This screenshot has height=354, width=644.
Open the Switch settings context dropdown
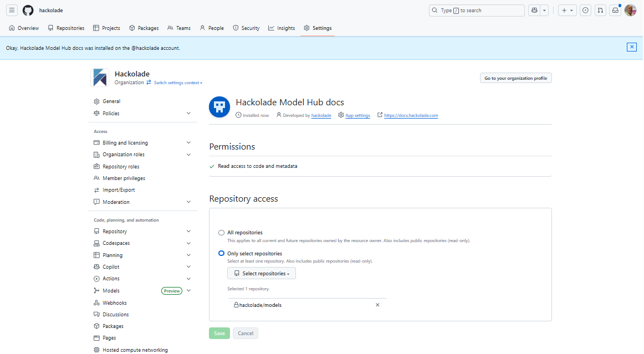coord(177,82)
